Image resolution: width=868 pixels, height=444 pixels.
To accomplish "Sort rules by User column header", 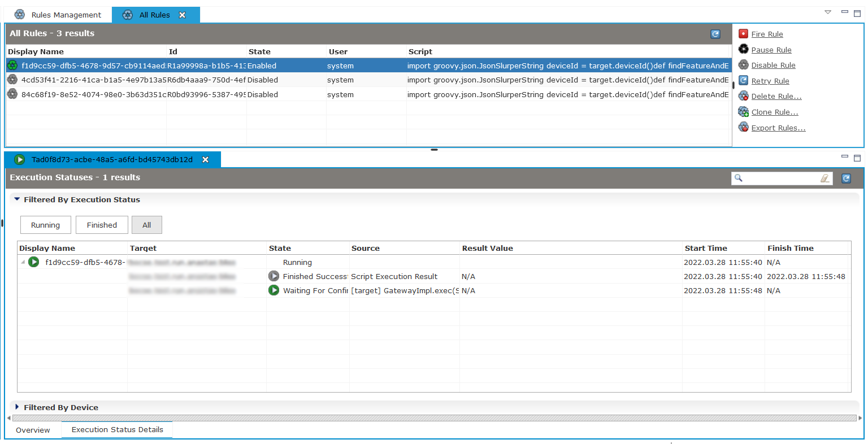I will pos(366,51).
